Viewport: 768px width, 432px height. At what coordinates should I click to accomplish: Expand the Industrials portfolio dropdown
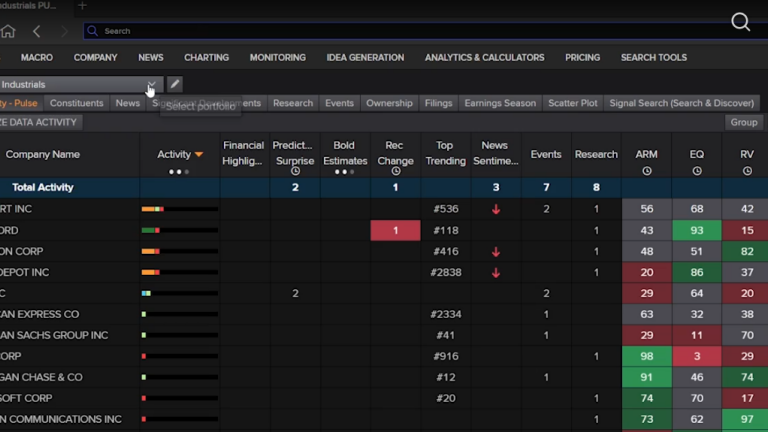point(151,85)
